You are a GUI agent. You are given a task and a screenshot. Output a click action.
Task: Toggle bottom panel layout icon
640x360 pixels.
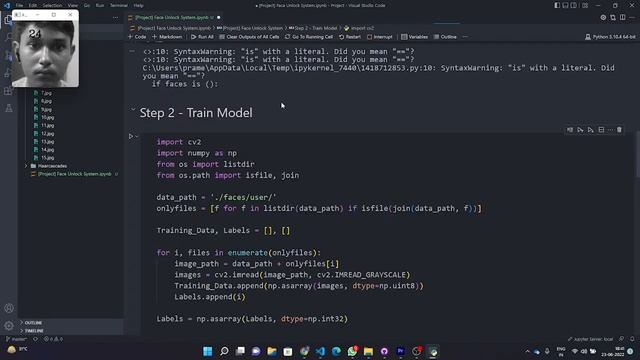[x=565, y=5]
